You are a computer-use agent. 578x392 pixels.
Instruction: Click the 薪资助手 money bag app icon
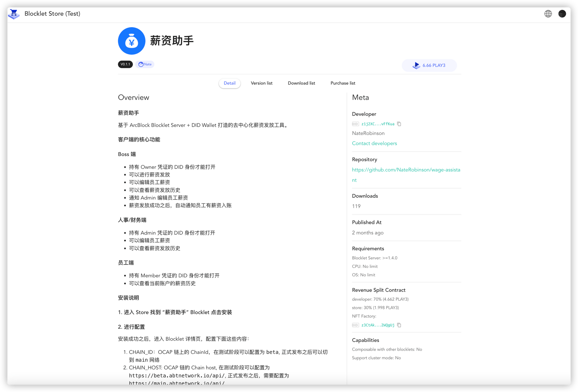tap(131, 41)
